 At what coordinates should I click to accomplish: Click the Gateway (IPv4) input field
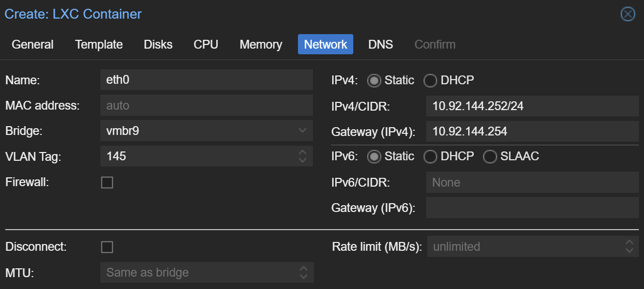click(532, 131)
